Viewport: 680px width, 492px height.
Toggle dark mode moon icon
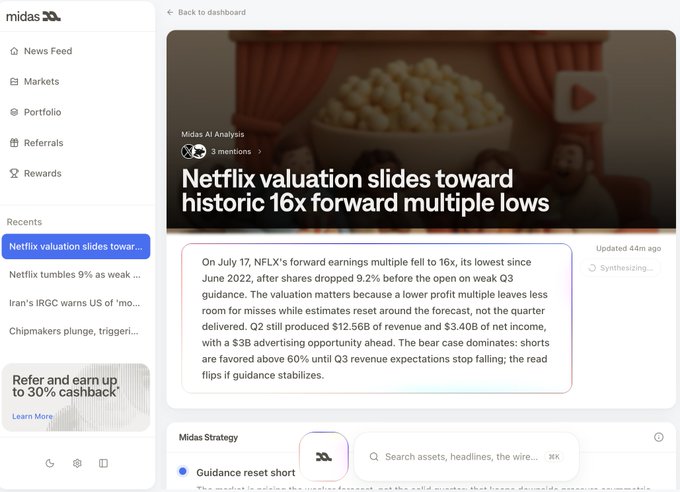coord(50,463)
